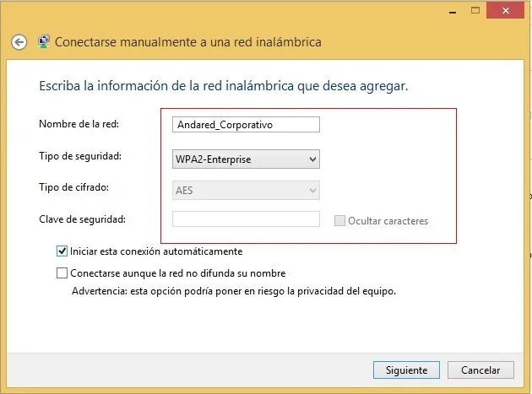Click the wireless network wizard icon

point(43,41)
